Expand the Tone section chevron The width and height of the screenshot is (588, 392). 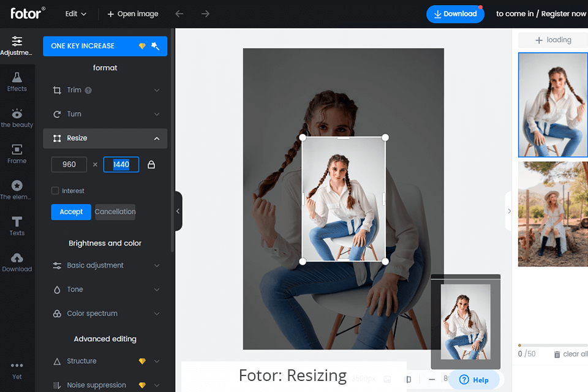[x=157, y=290]
